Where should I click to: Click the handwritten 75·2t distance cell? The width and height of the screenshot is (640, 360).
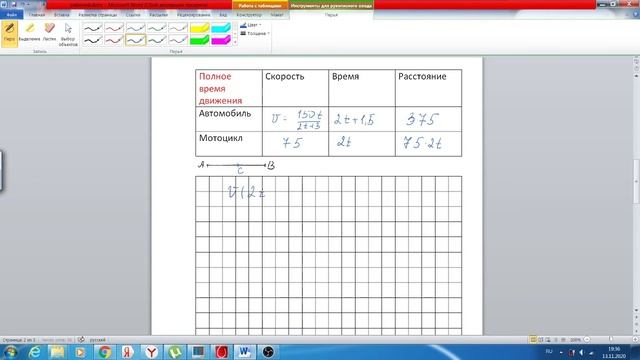[x=428, y=144]
